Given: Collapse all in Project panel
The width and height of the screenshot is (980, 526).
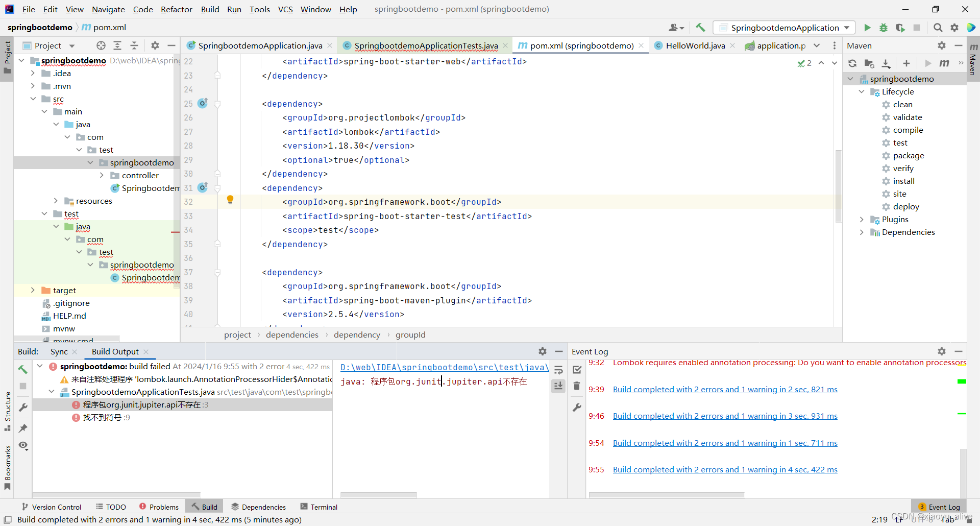Looking at the screenshot, I should 134,45.
